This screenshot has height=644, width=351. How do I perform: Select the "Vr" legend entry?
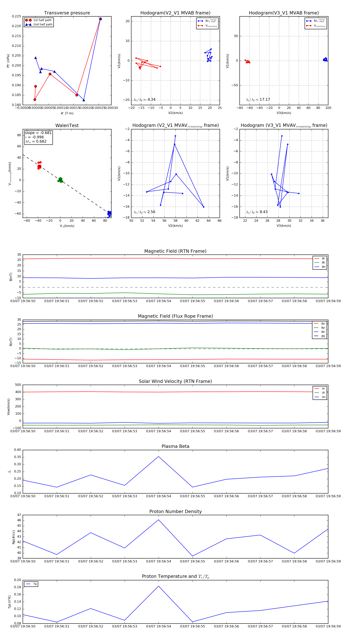click(320, 389)
